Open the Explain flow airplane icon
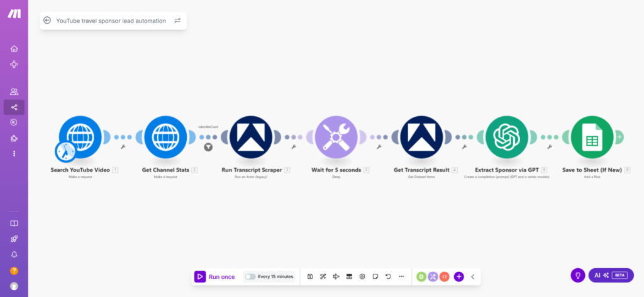Image resolution: width=644 pixels, height=297 pixels. [x=336, y=276]
